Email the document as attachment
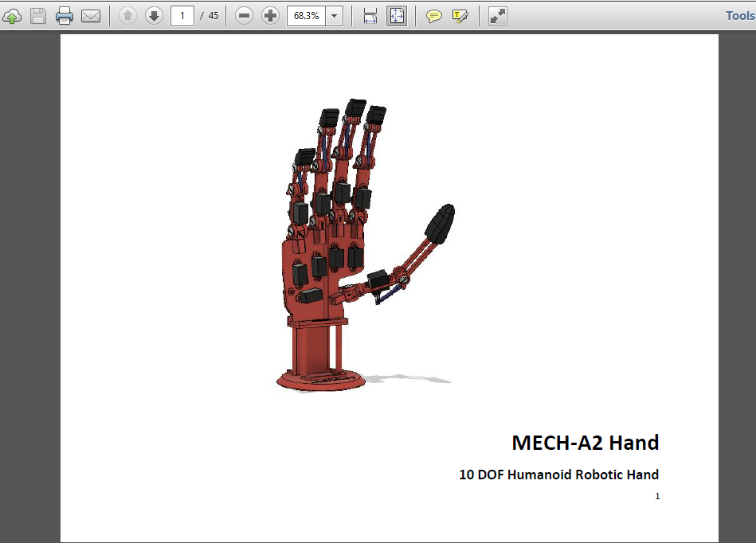 click(x=90, y=15)
